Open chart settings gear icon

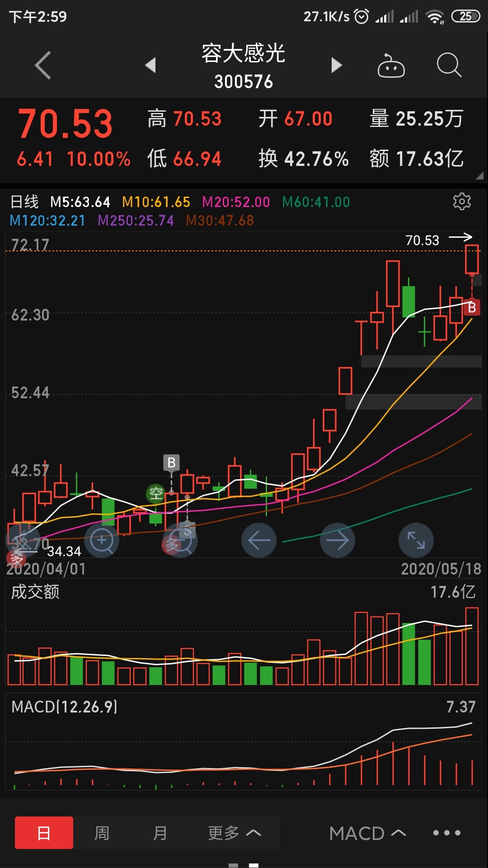462,202
